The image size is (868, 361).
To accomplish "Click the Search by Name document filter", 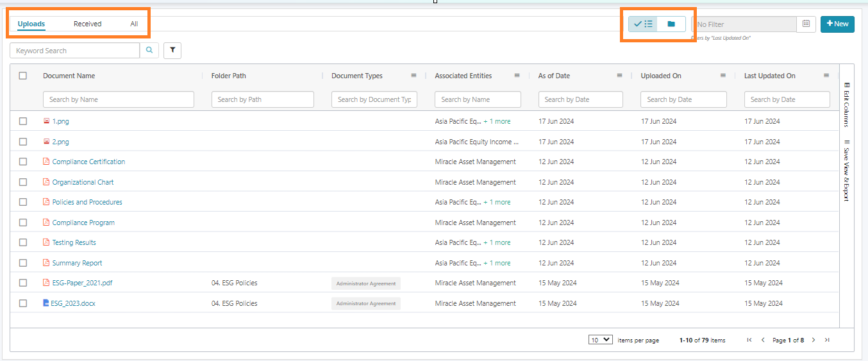I will 119,99.
